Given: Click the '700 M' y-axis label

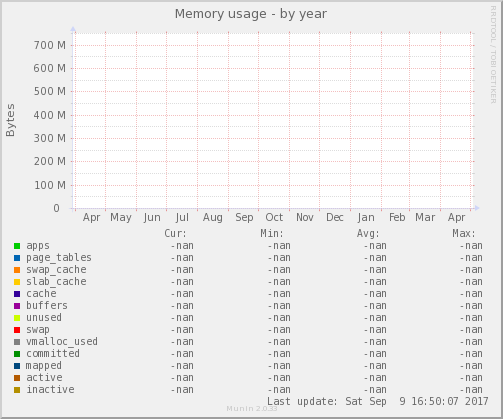Looking at the screenshot, I should click(50, 45).
